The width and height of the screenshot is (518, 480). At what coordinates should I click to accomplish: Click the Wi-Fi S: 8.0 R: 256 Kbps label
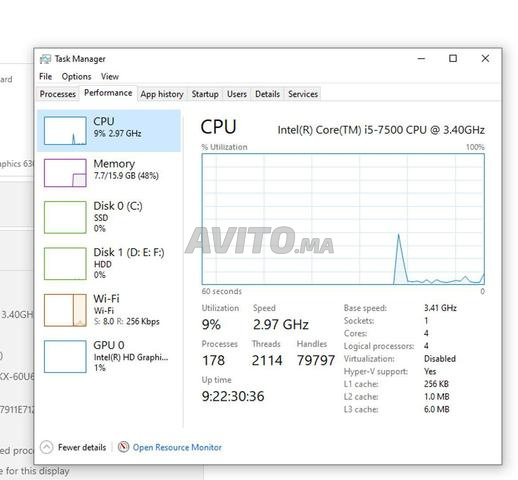click(x=126, y=310)
